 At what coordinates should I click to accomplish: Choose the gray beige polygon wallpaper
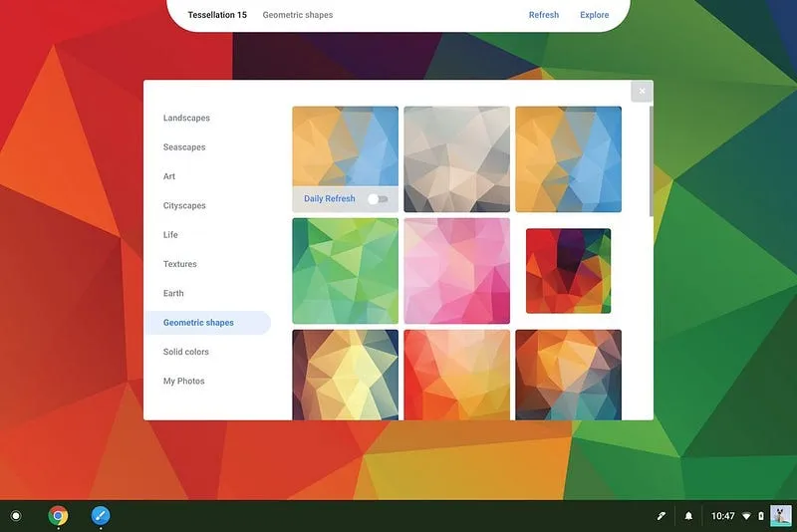456,159
